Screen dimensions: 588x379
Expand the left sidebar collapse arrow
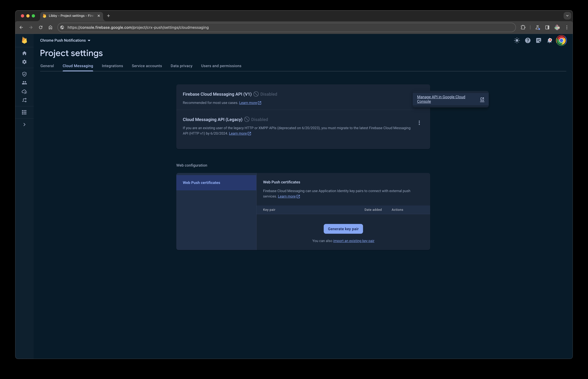24,124
